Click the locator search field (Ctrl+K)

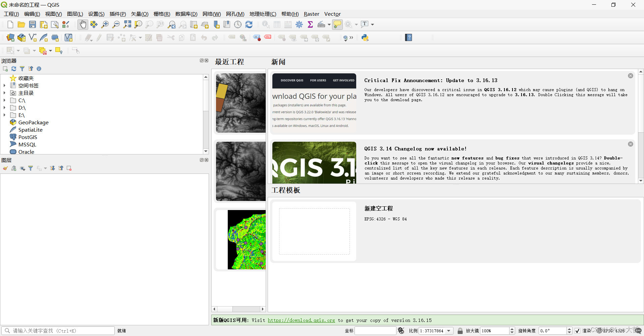click(58, 331)
